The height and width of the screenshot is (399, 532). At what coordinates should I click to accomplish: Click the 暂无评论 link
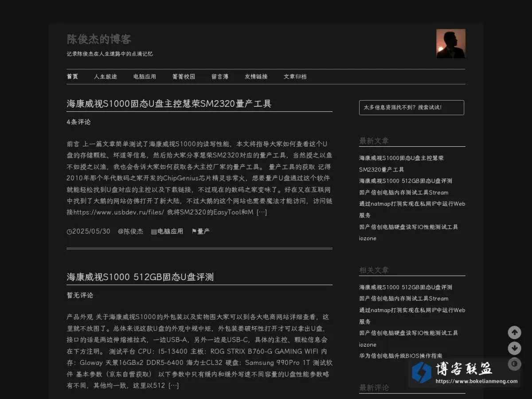coord(80,295)
